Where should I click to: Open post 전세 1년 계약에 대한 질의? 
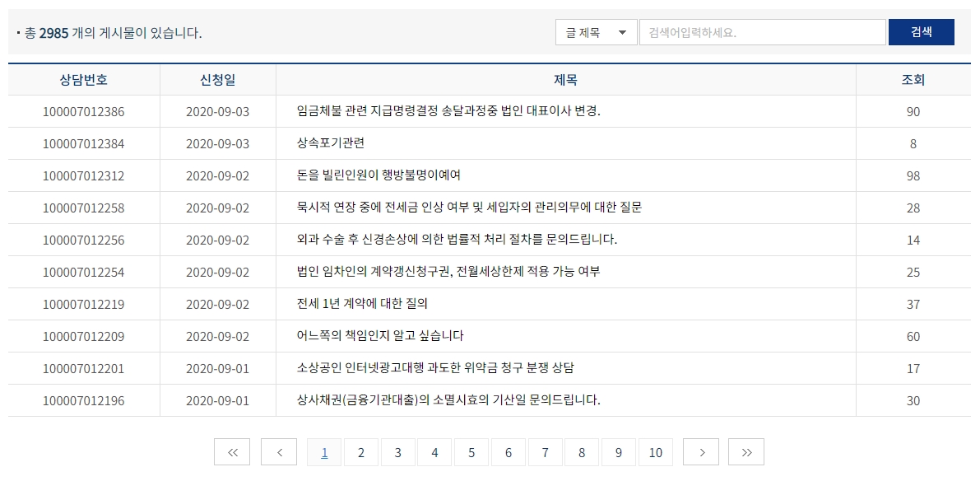[363, 304]
